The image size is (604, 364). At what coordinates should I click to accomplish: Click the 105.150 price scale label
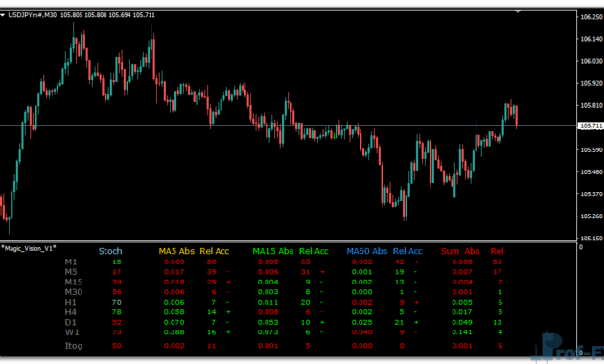pyautogui.click(x=592, y=239)
